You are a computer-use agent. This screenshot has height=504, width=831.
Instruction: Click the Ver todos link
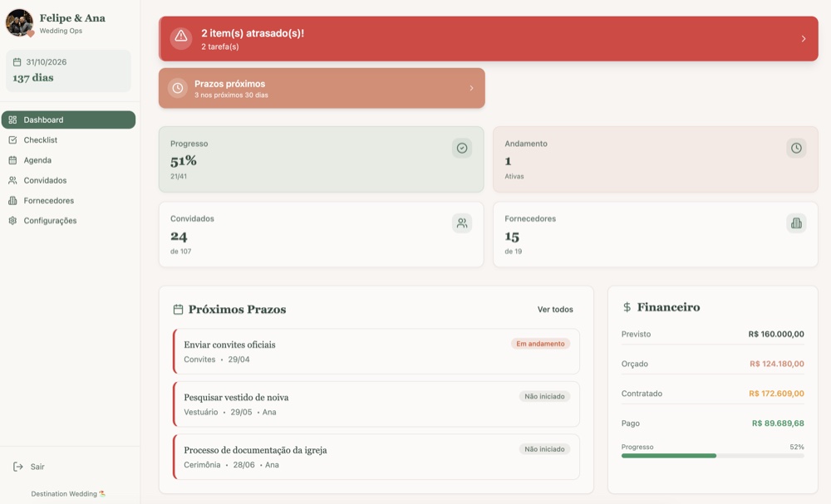(x=555, y=310)
